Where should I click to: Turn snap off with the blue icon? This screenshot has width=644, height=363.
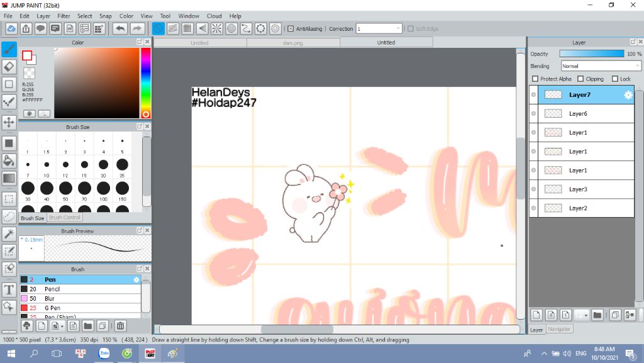click(158, 28)
